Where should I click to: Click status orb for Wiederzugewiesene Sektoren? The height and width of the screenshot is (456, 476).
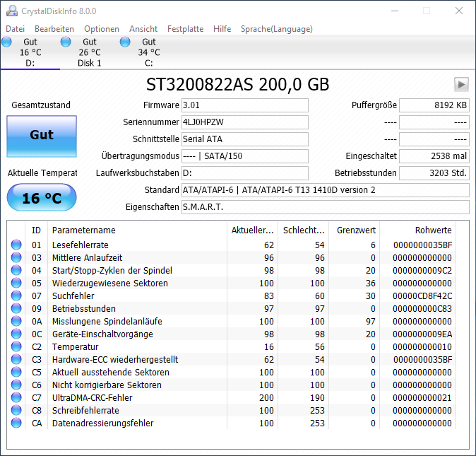[x=16, y=283]
